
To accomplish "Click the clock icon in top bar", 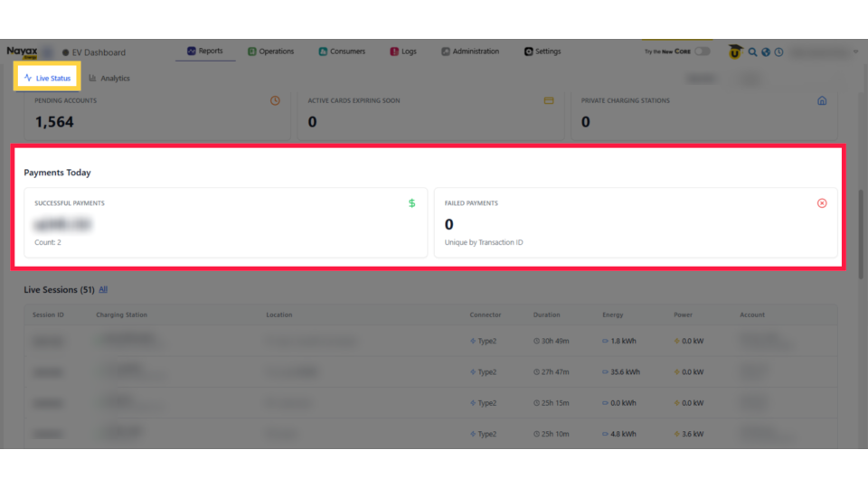I will click(x=778, y=52).
